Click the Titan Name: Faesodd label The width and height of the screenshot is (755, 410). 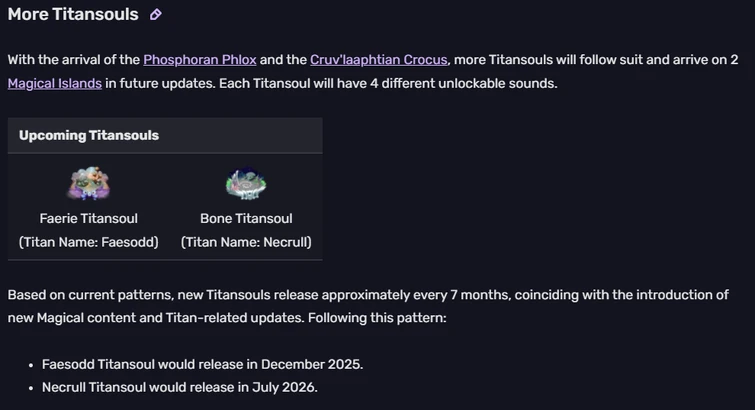coord(88,242)
